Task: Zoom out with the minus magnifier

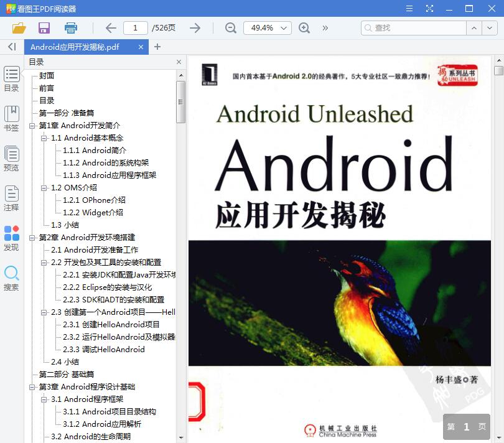Action: pyautogui.click(x=230, y=28)
